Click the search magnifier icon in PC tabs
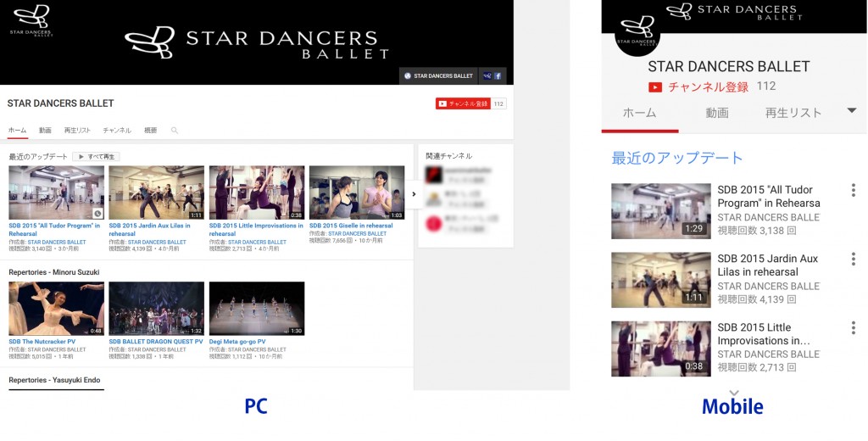Viewport: 868px width, 441px height. click(175, 131)
